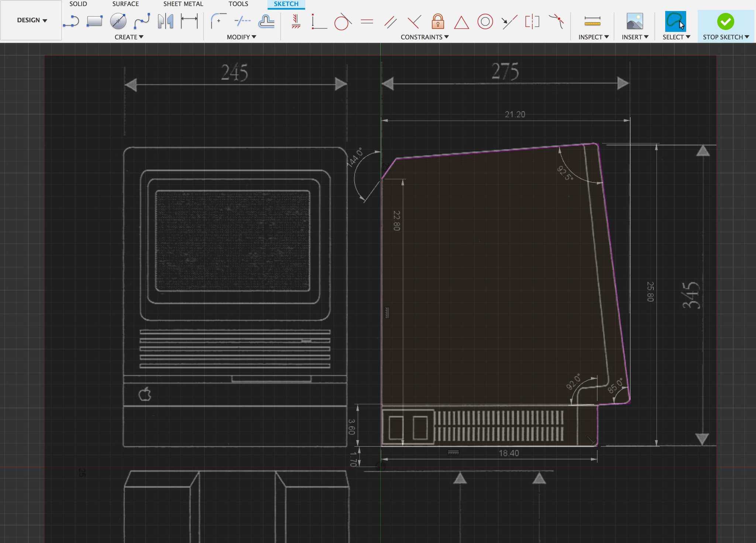
Task: Switch to the SOLID tab
Action: 78,4
